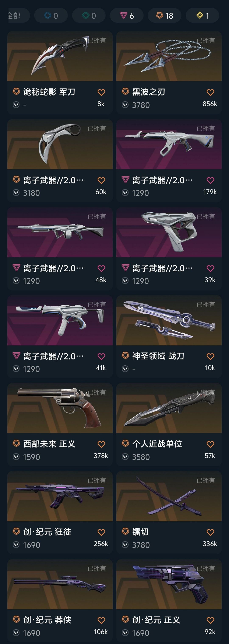
Task: Toggle heart on 创·纪元 狂徒 skin
Action: coord(101,533)
